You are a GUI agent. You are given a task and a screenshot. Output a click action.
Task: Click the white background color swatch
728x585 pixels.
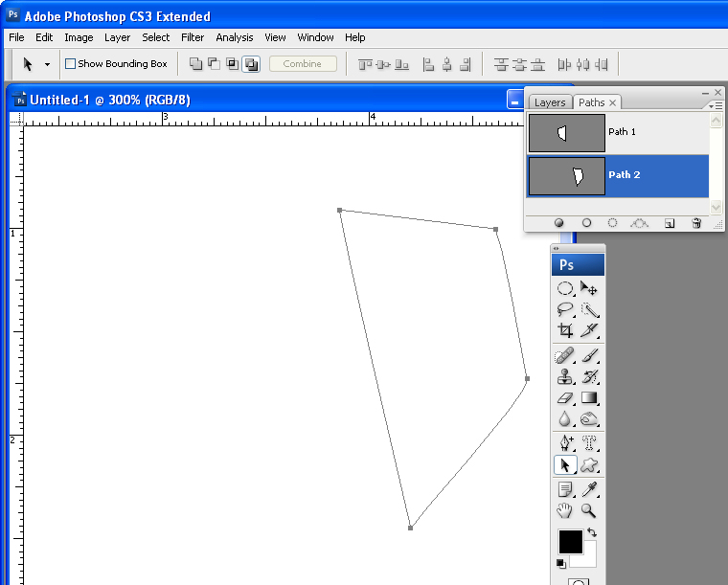(588, 559)
